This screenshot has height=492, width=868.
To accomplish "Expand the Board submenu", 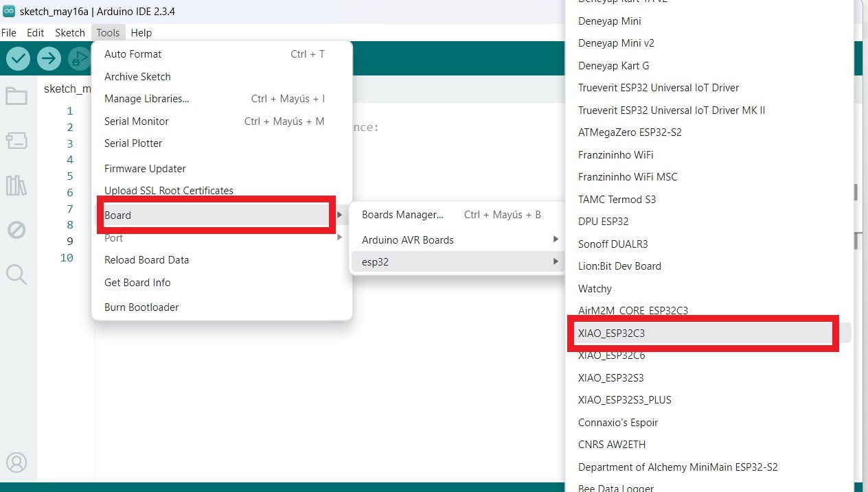I will point(222,215).
